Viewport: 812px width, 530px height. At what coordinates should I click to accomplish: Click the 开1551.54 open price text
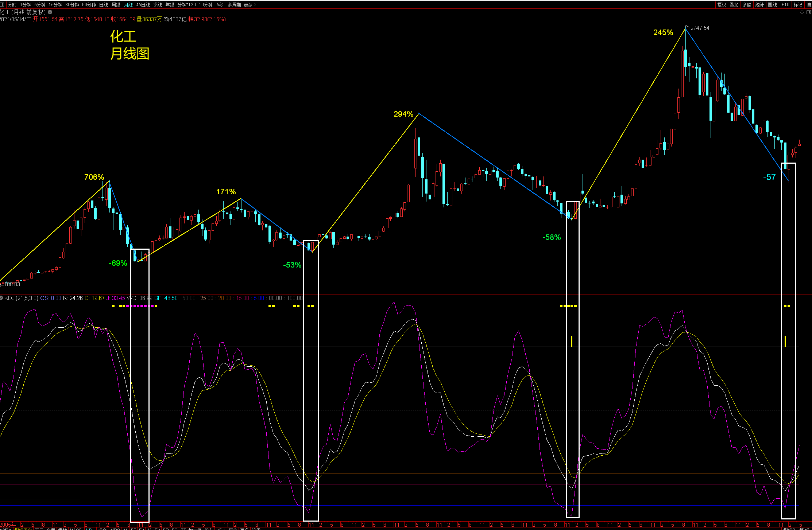coord(45,19)
